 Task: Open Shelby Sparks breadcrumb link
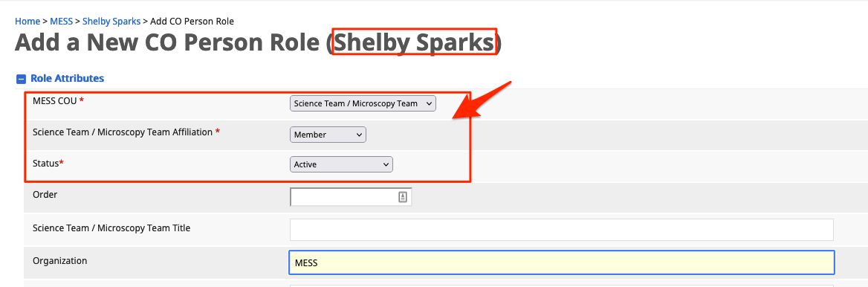111,22
